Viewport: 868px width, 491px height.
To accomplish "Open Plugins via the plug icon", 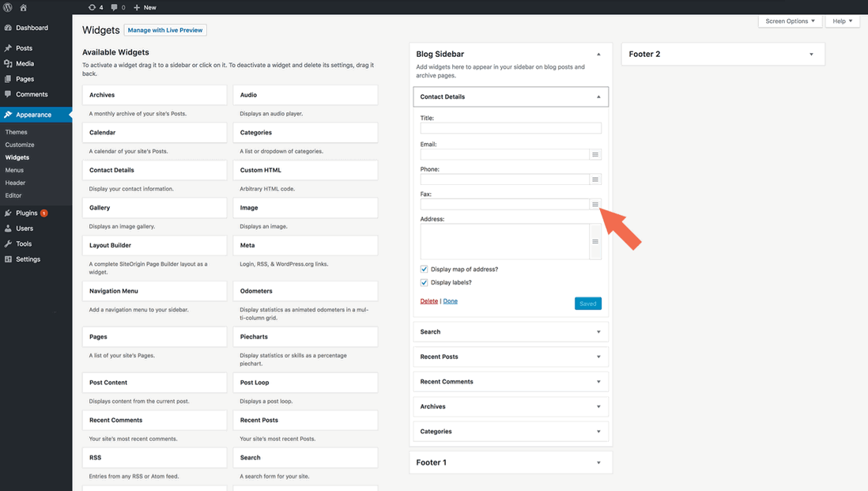I will click(8, 212).
